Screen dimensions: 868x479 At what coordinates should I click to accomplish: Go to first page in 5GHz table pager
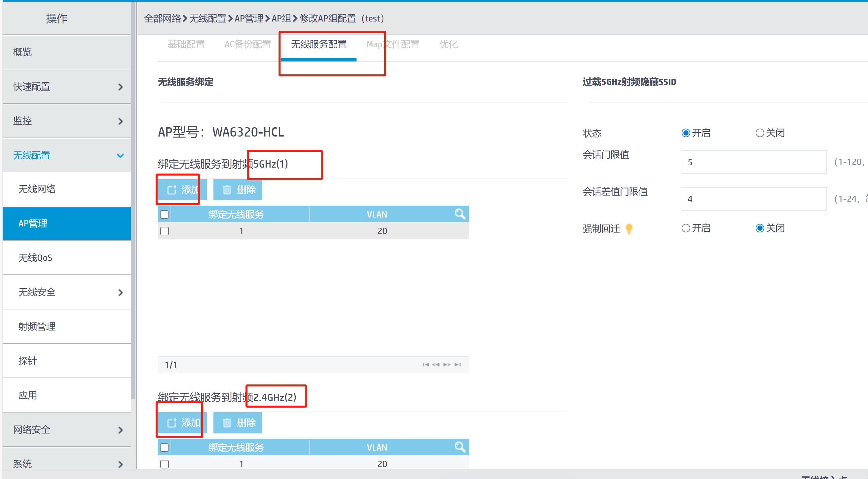tap(426, 364)
